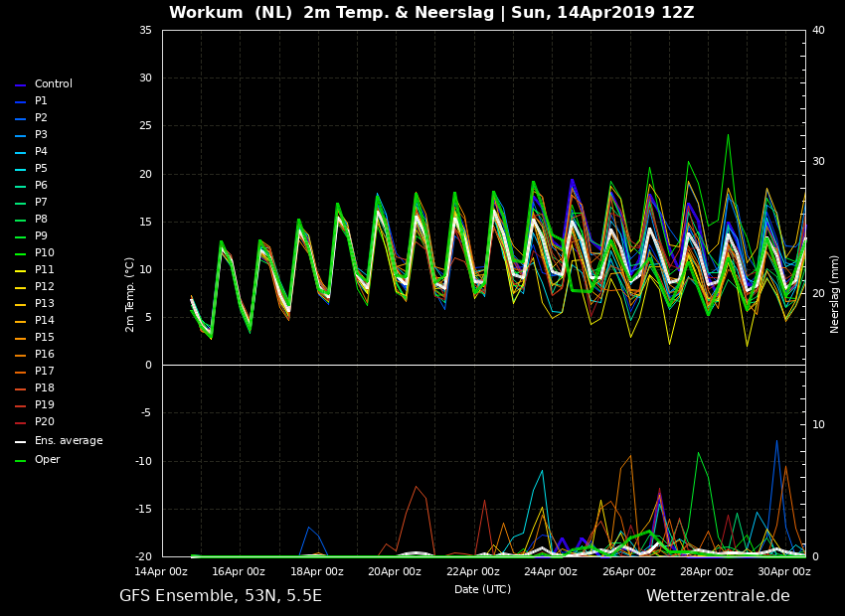Click the 30Apr 00z date tick
The image size is (845, 616).
784,571
